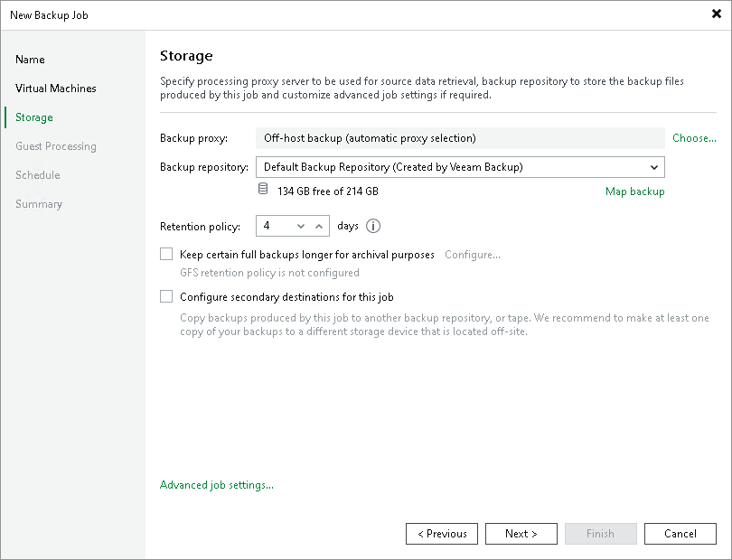Select the Guest Processing step
Screen dimensions: 732x560
[x=56, y=145]
